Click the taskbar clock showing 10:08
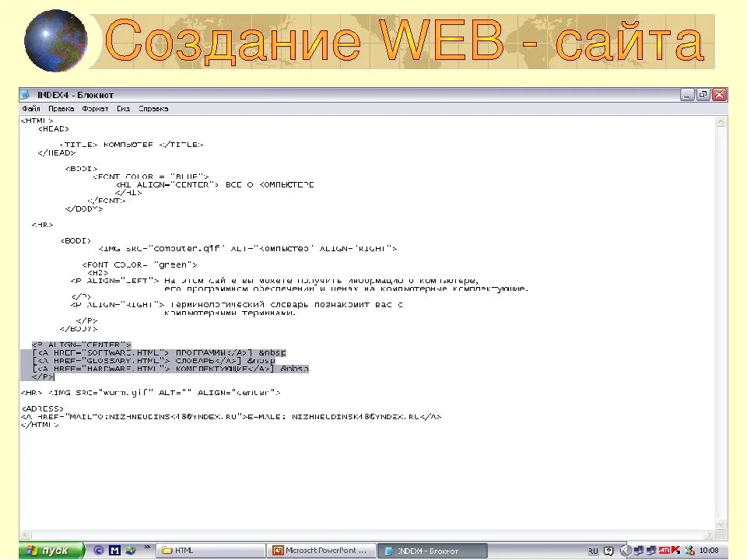Image resolution: width=747 pixels, height=560 pixels. pyautogui.click(x=708, y=551)
